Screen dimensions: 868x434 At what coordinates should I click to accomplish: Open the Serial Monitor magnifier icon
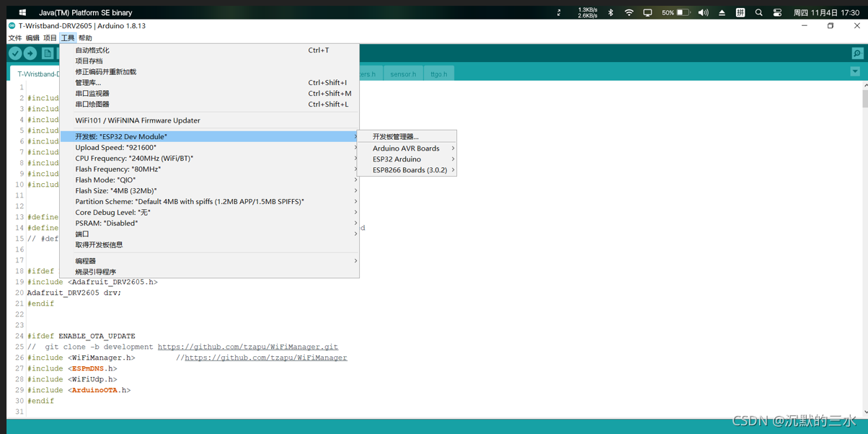(857, 53)
